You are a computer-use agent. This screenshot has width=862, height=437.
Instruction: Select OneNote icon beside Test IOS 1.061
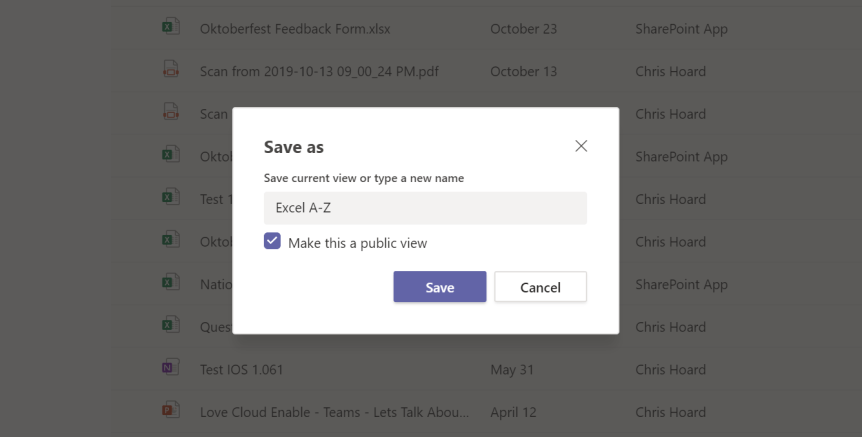(x=170, y=369)
